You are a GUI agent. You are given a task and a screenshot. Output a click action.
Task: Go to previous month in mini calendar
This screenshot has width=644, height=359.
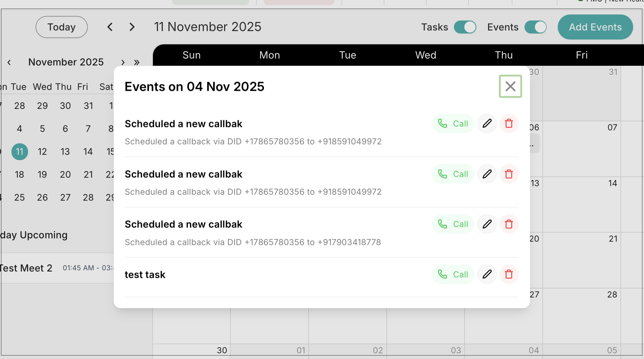point(9,62)
